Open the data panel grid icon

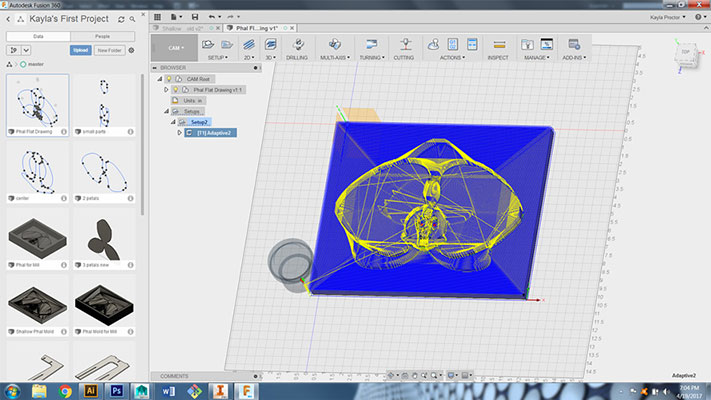click(157, 17)
